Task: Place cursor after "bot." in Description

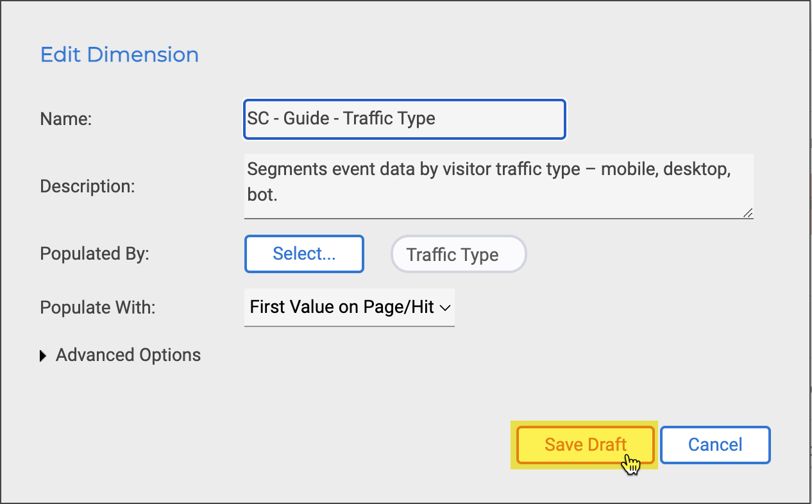Action: point(279,194)
